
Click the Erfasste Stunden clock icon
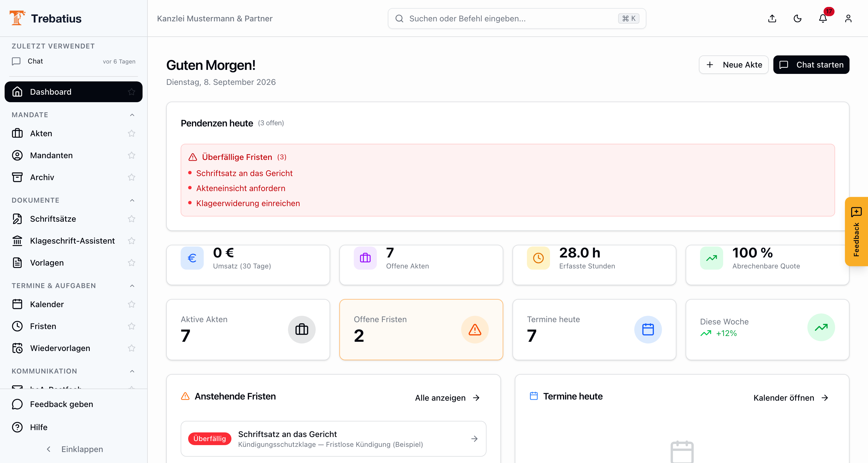(x=538, y=258)
